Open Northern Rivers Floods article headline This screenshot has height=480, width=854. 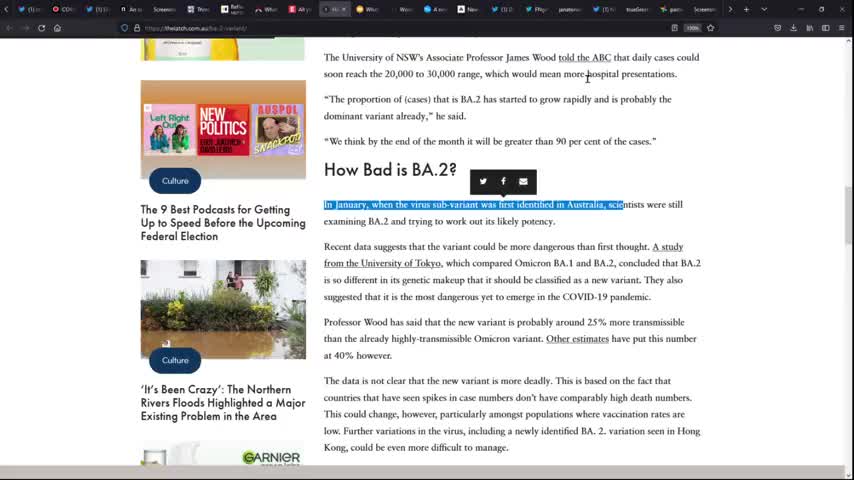point(223,403)
